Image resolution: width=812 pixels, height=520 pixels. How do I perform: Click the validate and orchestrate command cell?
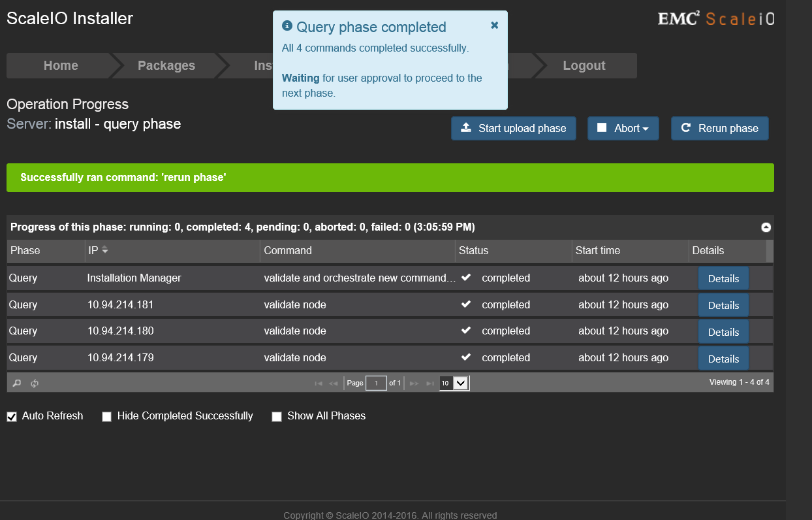click(360, 278)
